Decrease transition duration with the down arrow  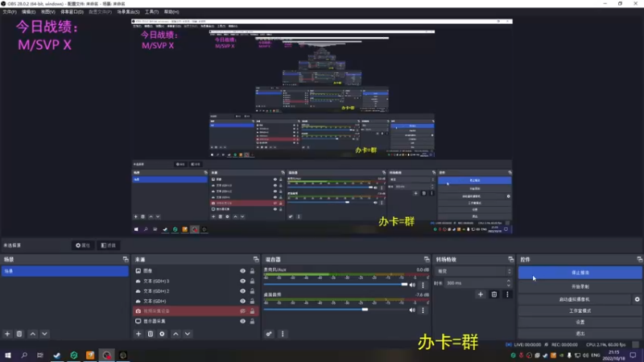point(509,286)
